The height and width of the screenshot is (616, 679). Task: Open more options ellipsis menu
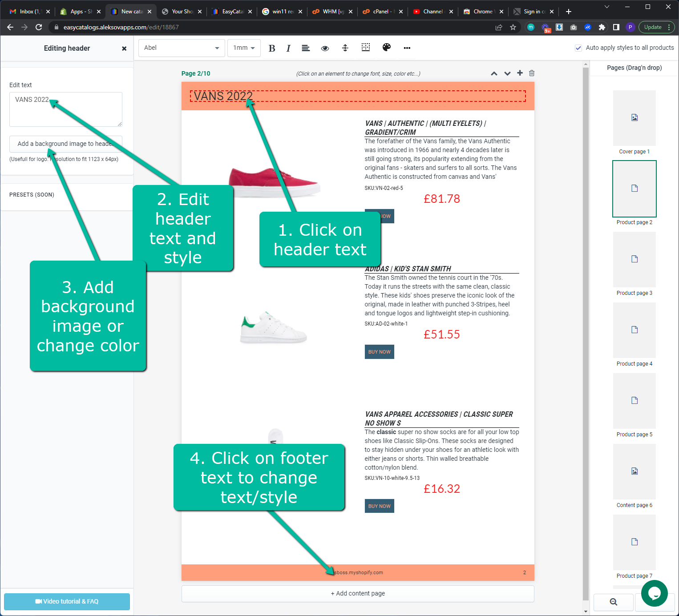(x=407, y=48)
